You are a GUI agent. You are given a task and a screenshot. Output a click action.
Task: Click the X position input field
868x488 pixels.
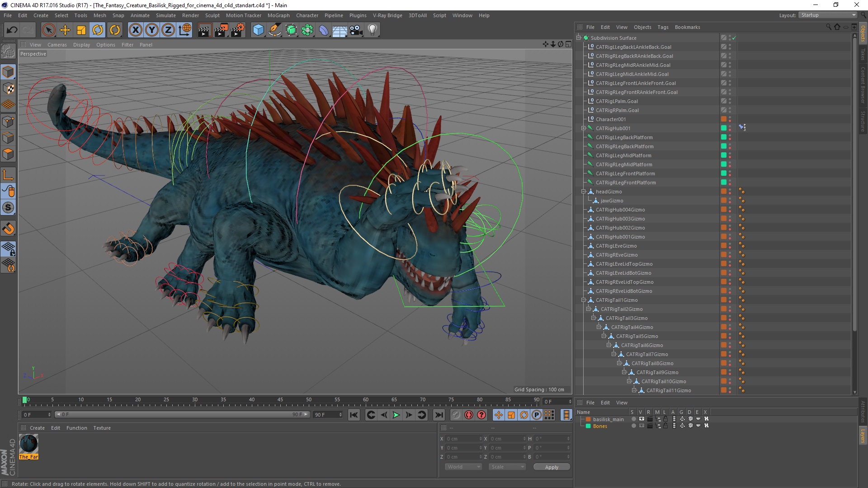(464, 439)
